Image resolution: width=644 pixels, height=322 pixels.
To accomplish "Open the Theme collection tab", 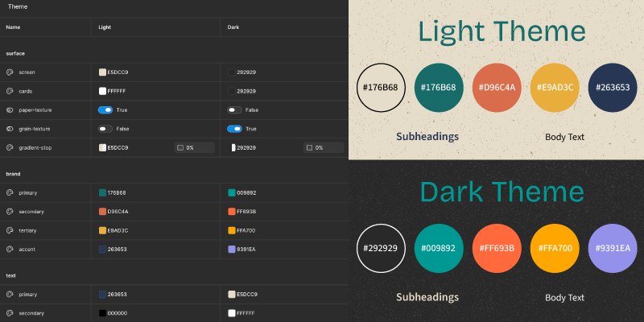I will pos(18,6).
